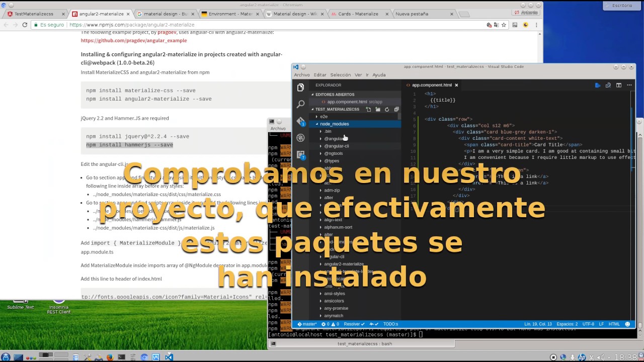Click the New Folder icon in the explorer header

pos(377,109)
